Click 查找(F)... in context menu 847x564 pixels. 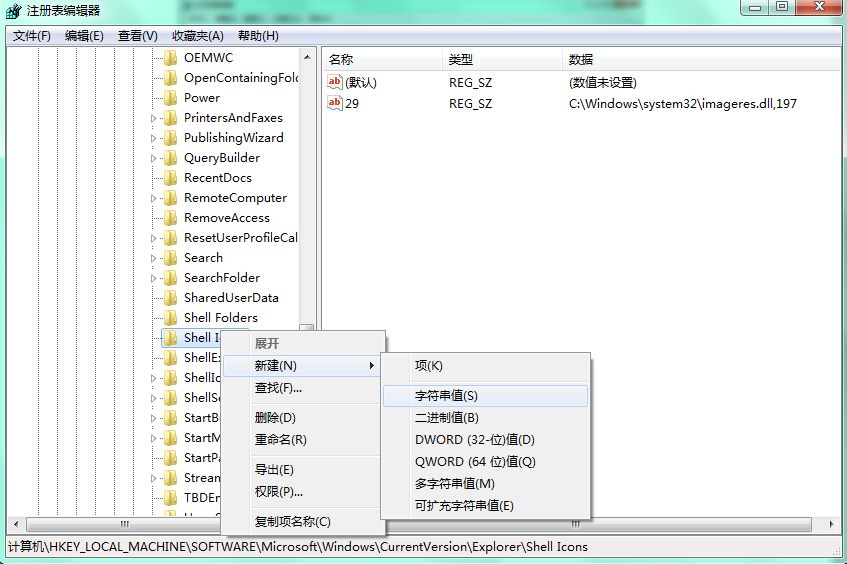(x=303, y=388)
